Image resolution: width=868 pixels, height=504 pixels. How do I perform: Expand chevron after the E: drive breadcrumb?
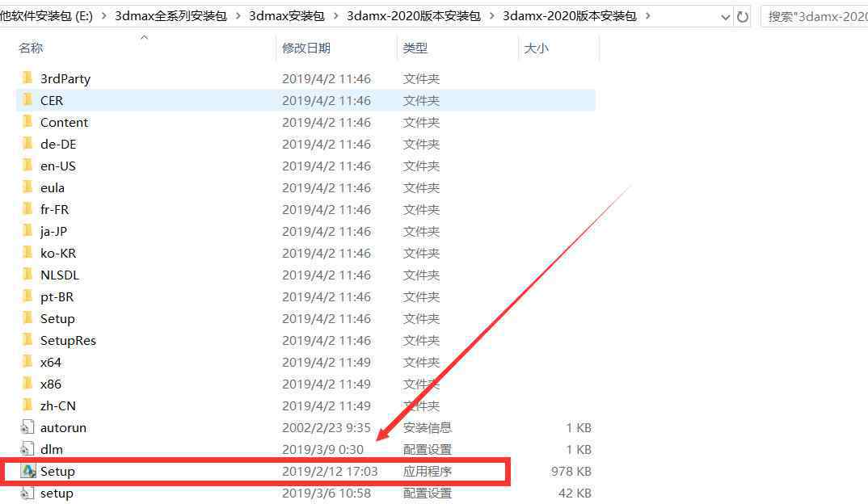click(x=103, y=17)
